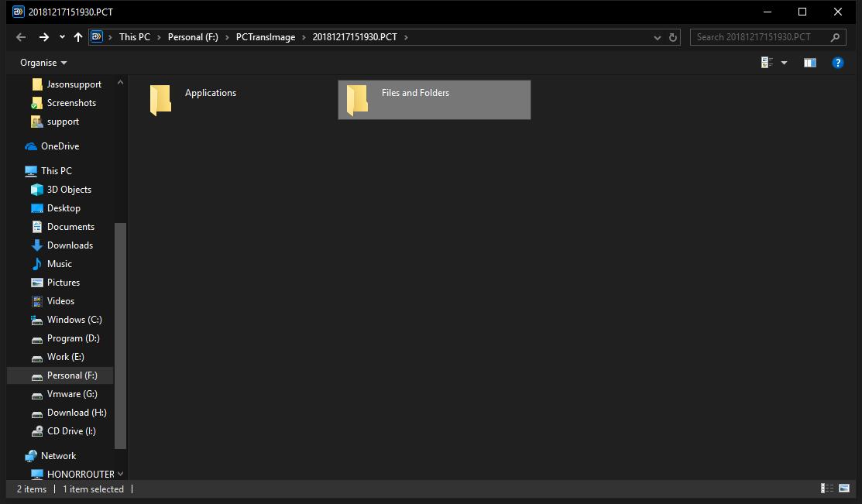Open Documents in the sidebar
This screenshot has height=504, width=862.
point(63,227)
